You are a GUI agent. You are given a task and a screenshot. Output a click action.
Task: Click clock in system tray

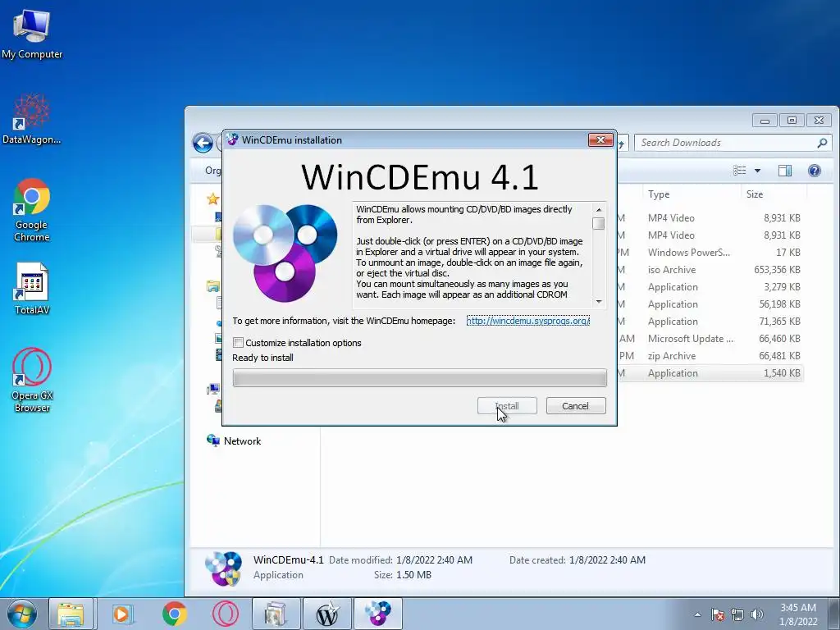tap(798, 614)
